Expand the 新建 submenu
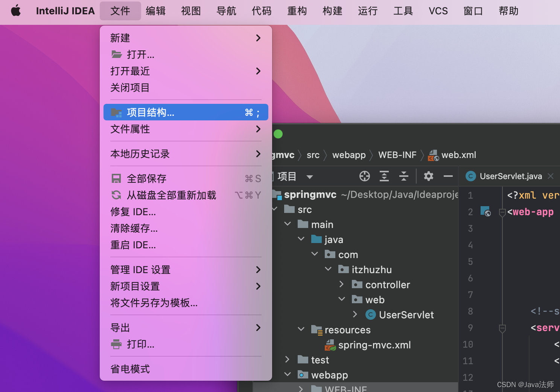 click(186, 38)
